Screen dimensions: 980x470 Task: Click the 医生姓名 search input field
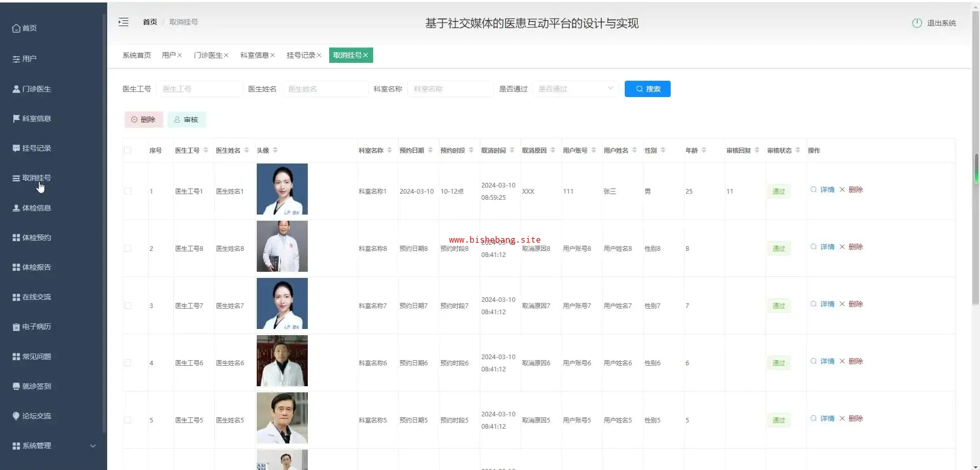click(x=325, y=89)
